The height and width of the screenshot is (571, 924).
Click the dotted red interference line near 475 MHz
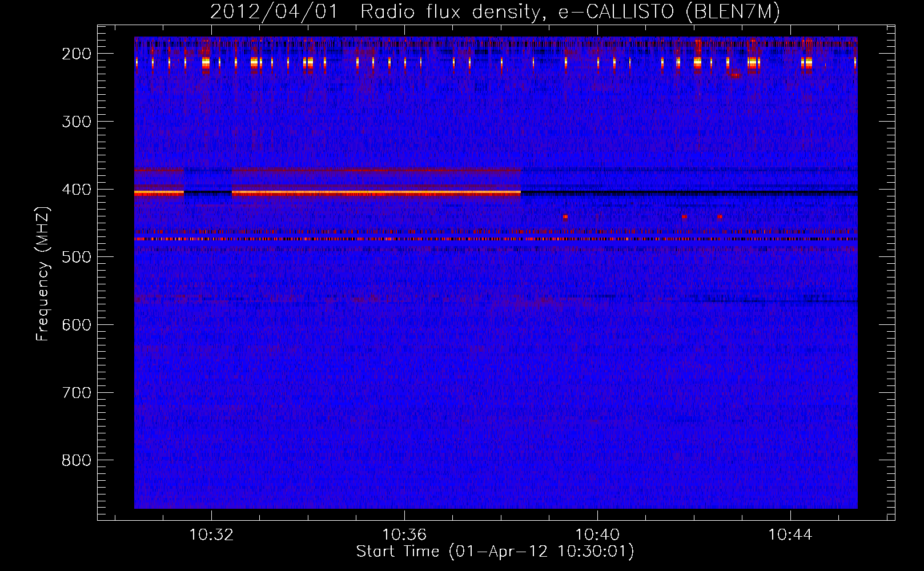[x=496, y=239]
